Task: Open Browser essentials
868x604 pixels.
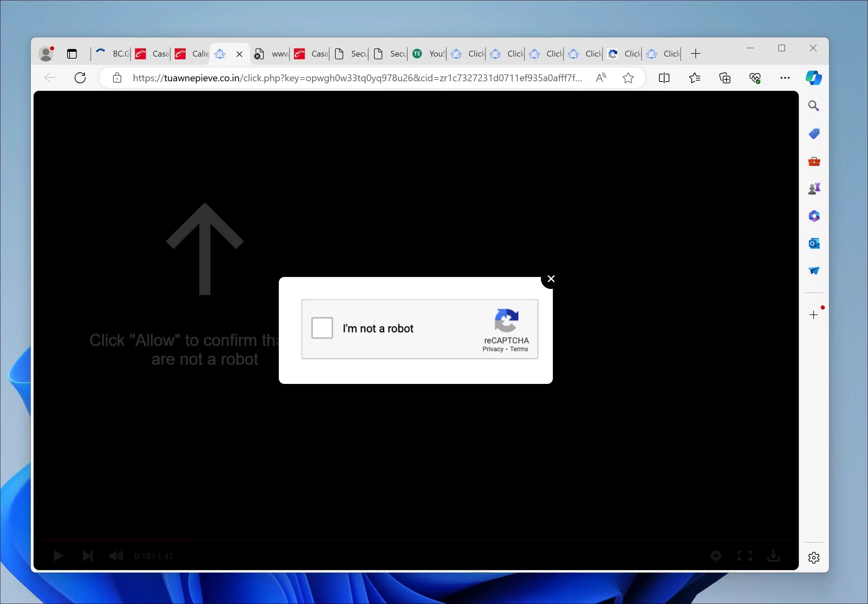Action: click(755, 78)
